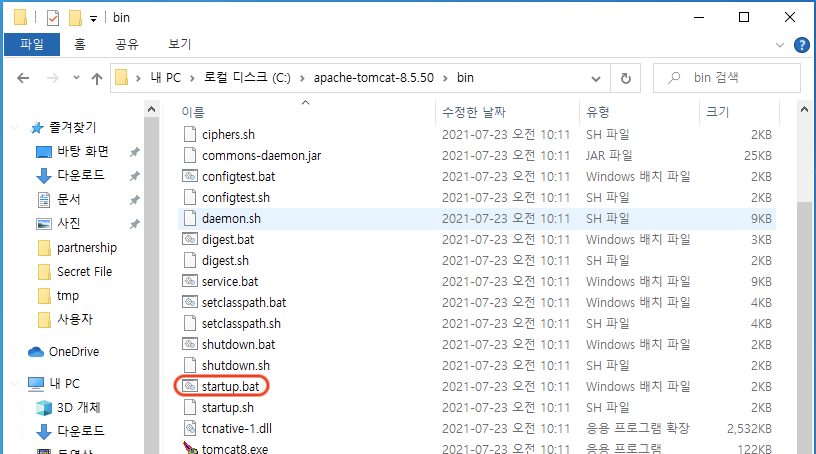Select the tomcat8.exe file name

click(235, 448)
